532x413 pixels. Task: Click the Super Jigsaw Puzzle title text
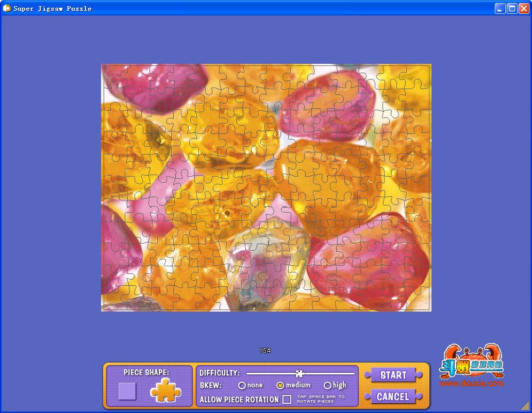tap(52, 8)
